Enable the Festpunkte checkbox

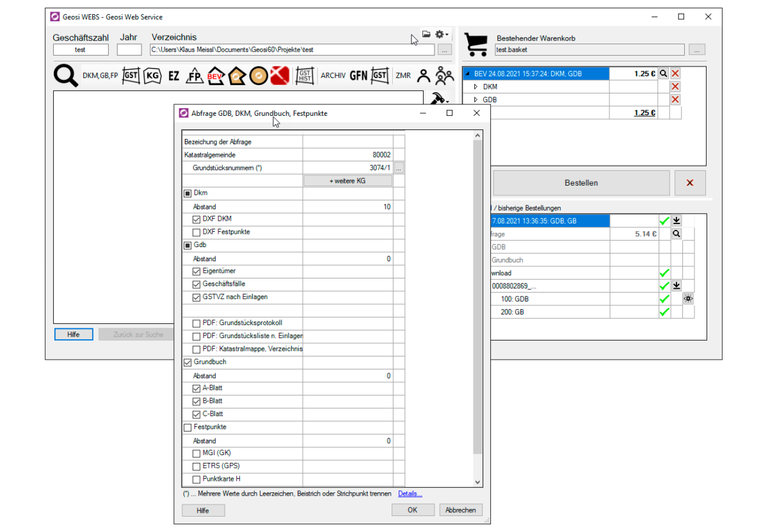click(x=187, y=427)
